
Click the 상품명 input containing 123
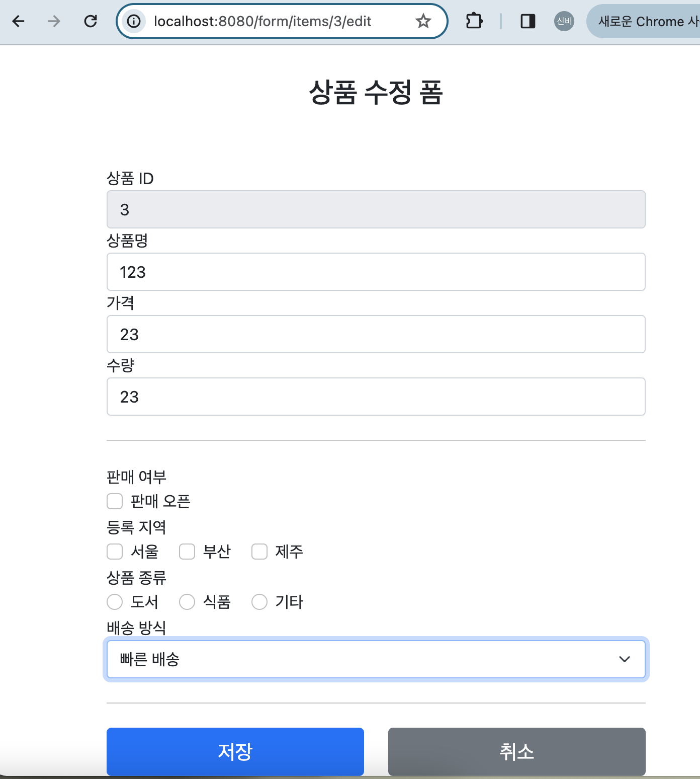pyautogui.click(x=376, y=272)
